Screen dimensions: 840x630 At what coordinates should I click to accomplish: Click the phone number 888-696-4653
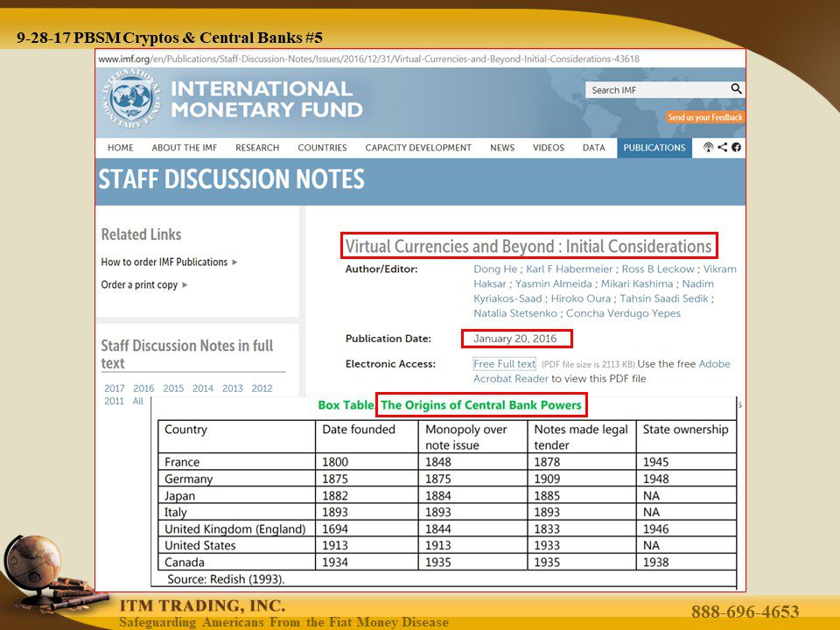(745, 612)
